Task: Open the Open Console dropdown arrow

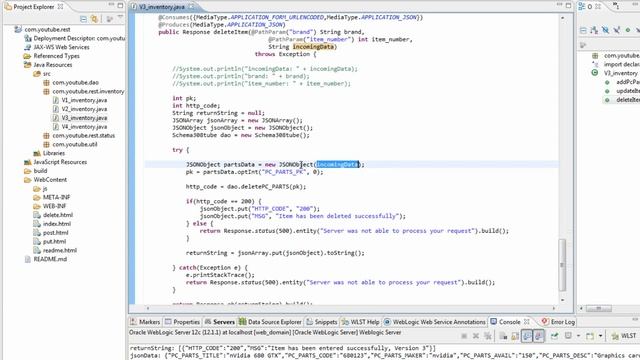Action: (x=600, y=336)
